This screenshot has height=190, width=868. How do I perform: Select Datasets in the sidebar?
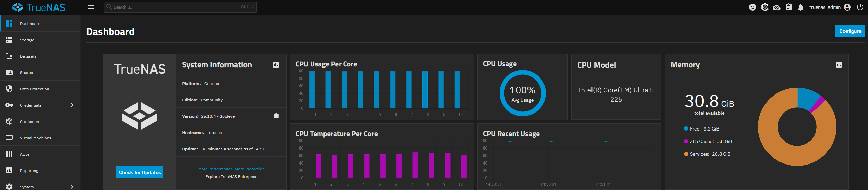[x=40, y=56]
